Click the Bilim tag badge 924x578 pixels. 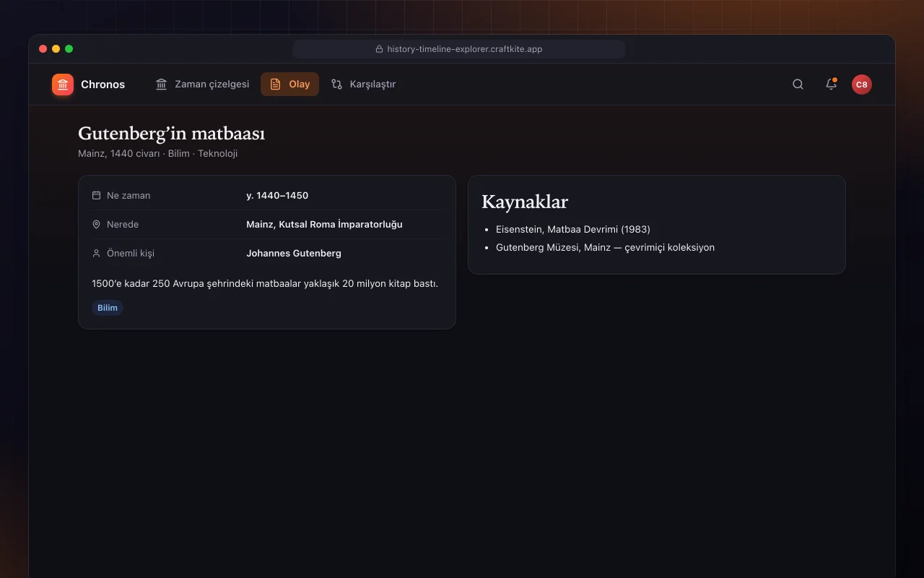108,308
